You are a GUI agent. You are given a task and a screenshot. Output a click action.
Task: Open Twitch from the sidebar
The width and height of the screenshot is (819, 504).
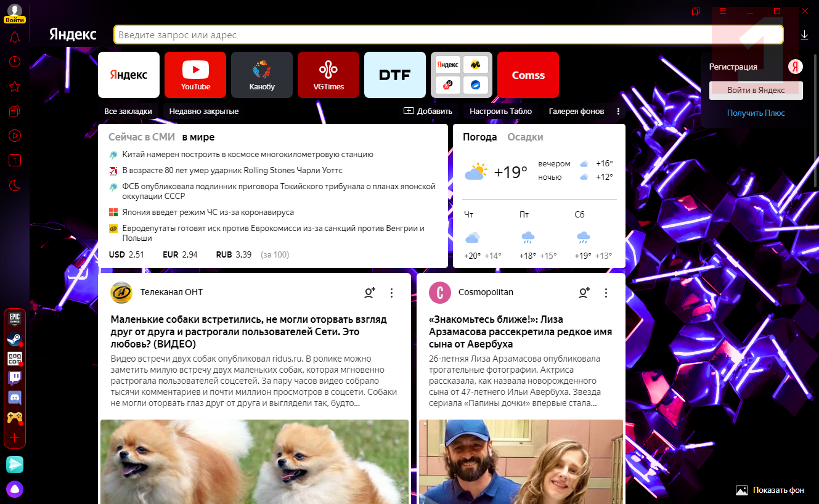(14, 378)
